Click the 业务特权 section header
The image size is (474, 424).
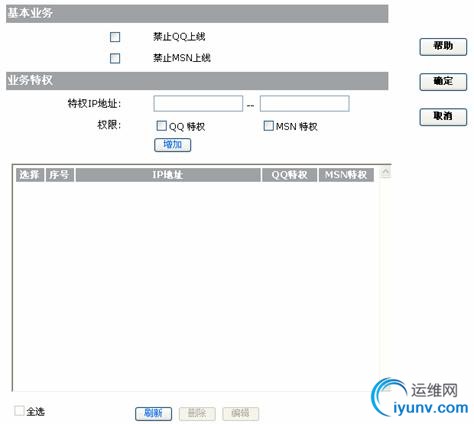coord(197,81)
